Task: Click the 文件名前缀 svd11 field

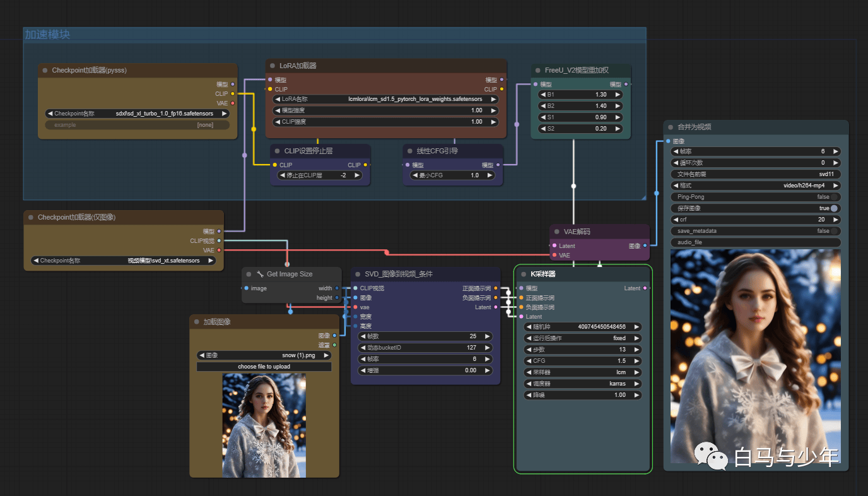Action: point(756,174)
